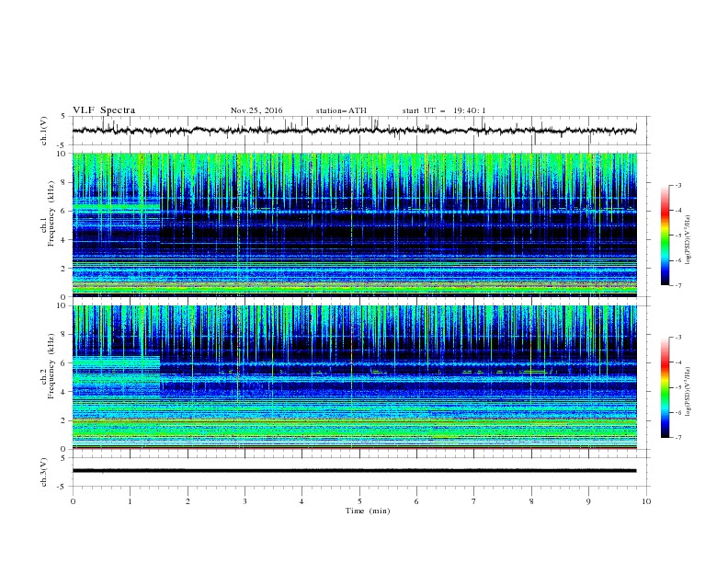The width and height of the screenshot is (728, 563).
Task: Select the date text "Nov.25, 2016"
Action: 256,110
